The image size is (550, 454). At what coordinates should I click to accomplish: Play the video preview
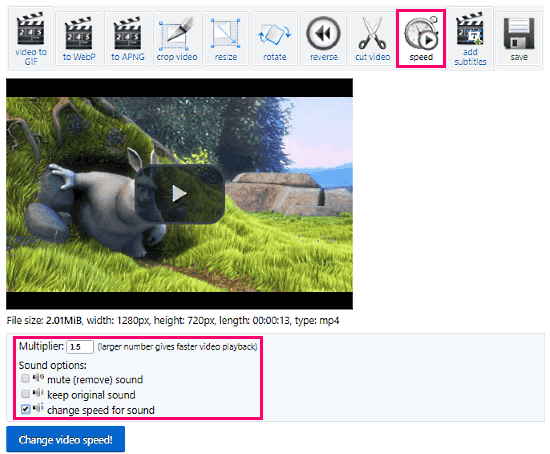[180, 194]
